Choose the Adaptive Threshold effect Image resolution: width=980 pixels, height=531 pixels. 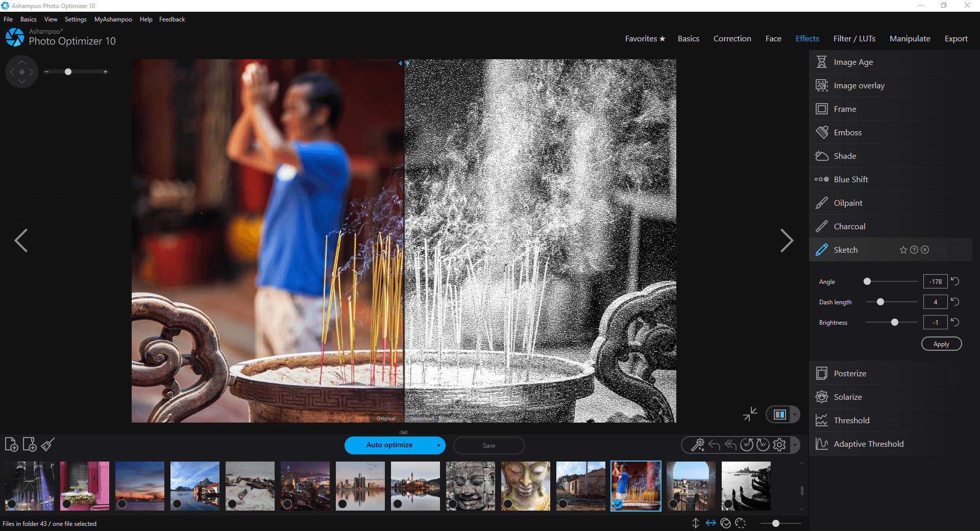tap(868, 444)
